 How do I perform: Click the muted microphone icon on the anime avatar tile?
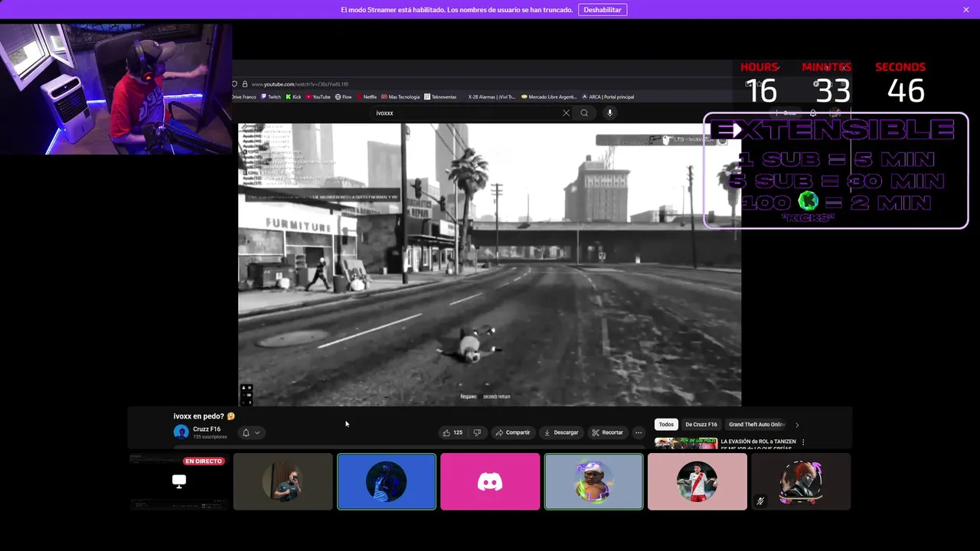[760, 501]
